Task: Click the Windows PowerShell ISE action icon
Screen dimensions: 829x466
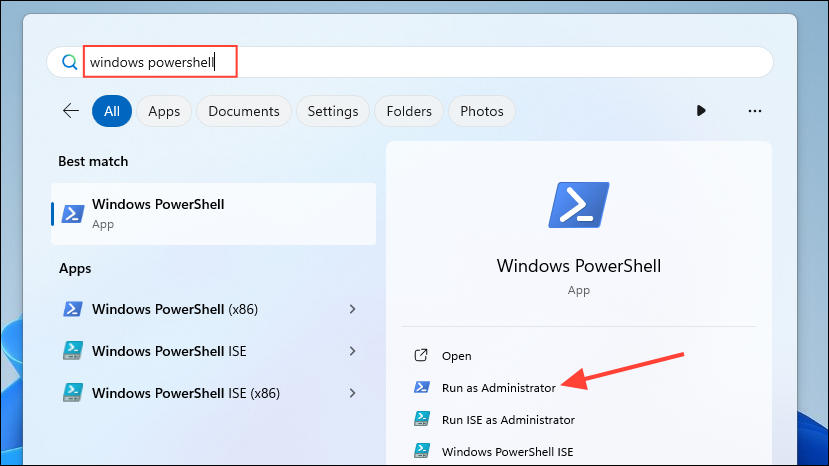Action: point(421,450)
